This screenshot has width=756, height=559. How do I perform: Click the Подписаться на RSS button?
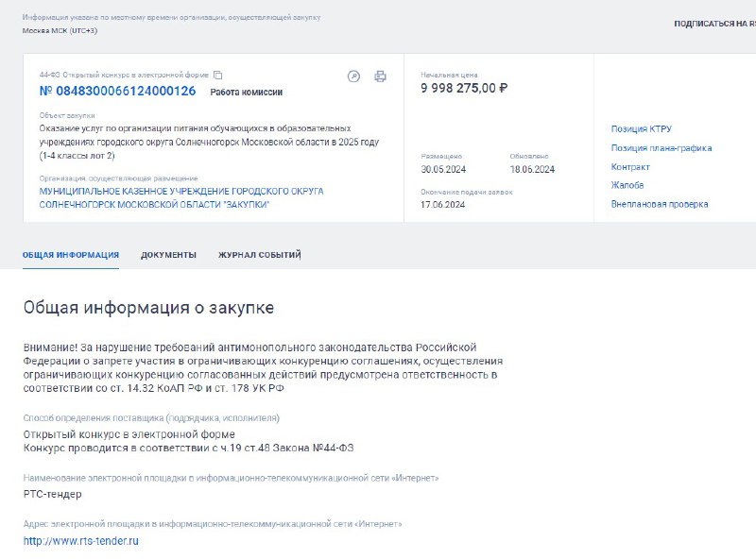tap(715, 24)
